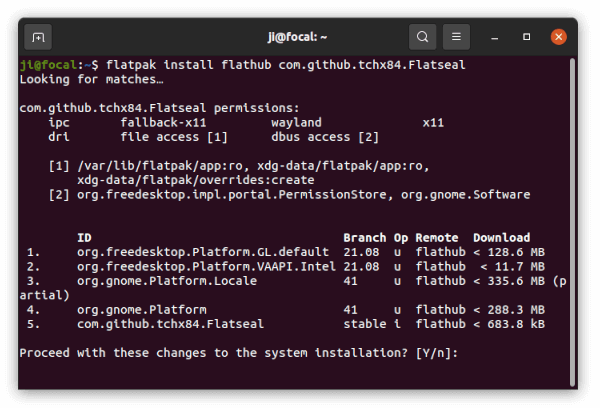
Task: Open the hamburger menu
Action: click(456, 37)
